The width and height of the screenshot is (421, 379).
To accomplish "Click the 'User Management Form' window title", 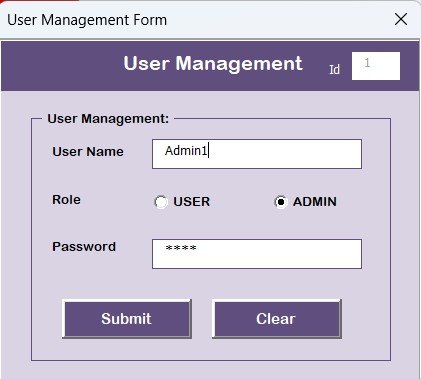I will pyautogui.click(x=87, y=20).
